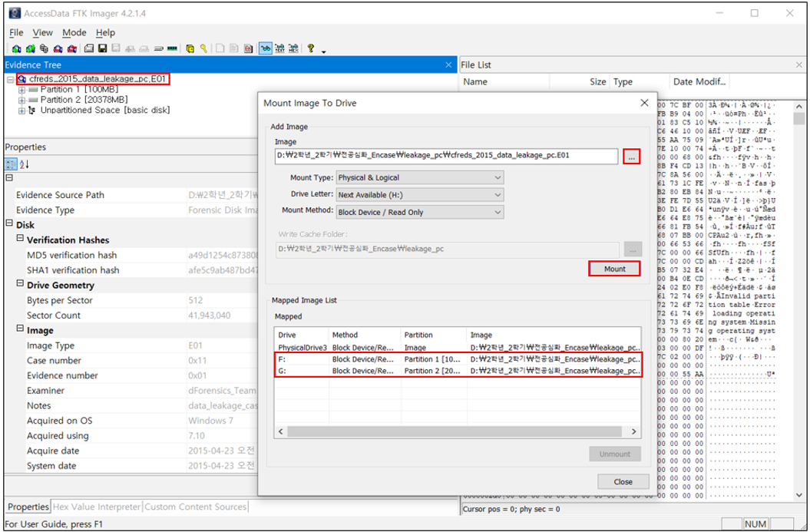Click the Create Disk Image icon
This screenshot has height=532, width=810.
click(x=89, y=48)
